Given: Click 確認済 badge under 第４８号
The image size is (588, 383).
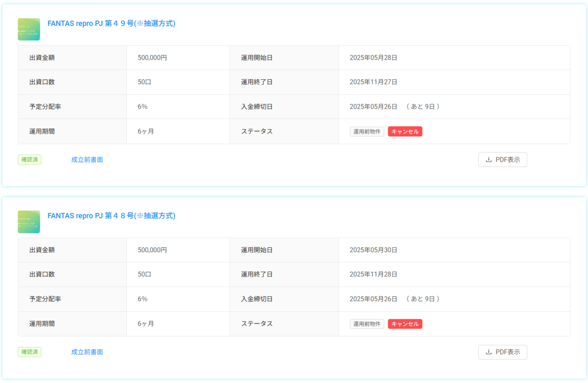Looking at the screenshot, I should click(x=29, y=352).
